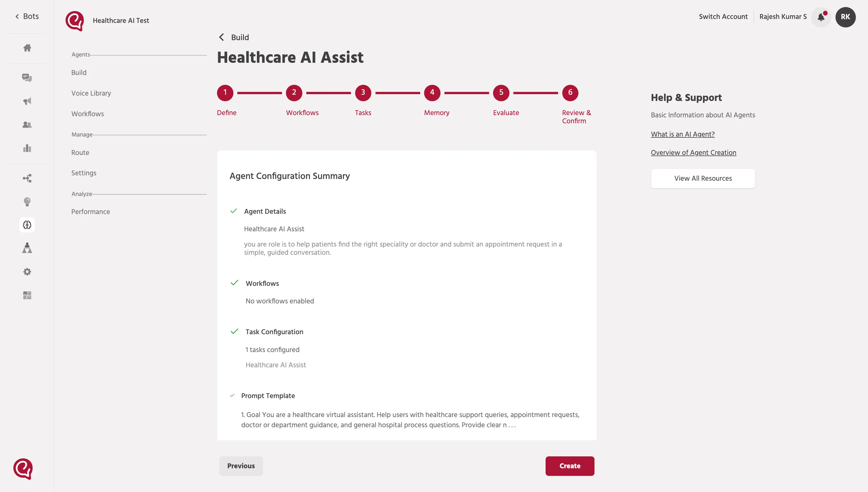This screenshot has width=868, height=492.
Task: Open Performance under Analyze section
Action: [x=90, y=212]
